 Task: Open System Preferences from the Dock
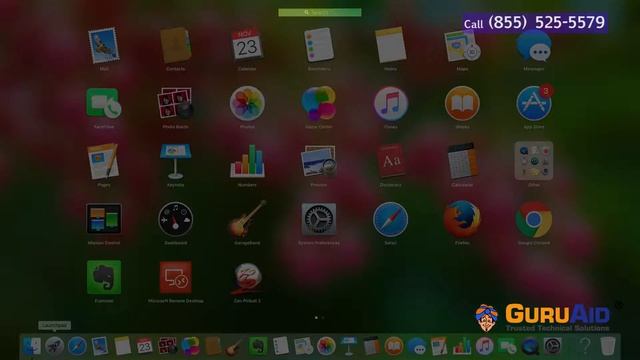point(553,346)
